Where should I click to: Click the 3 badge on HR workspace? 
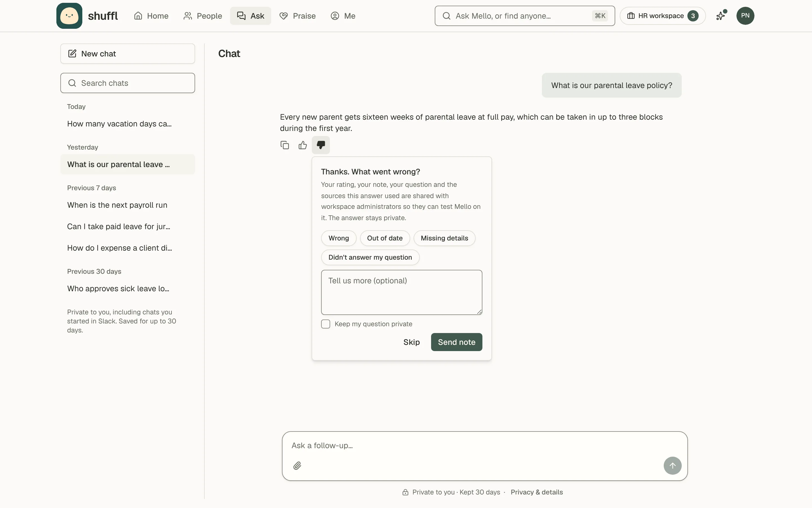click(692, 16)
